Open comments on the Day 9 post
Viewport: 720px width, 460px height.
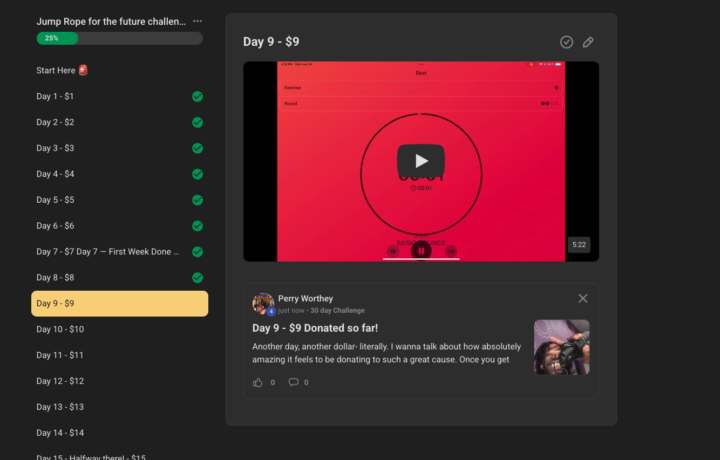click(x=293, y=382)
